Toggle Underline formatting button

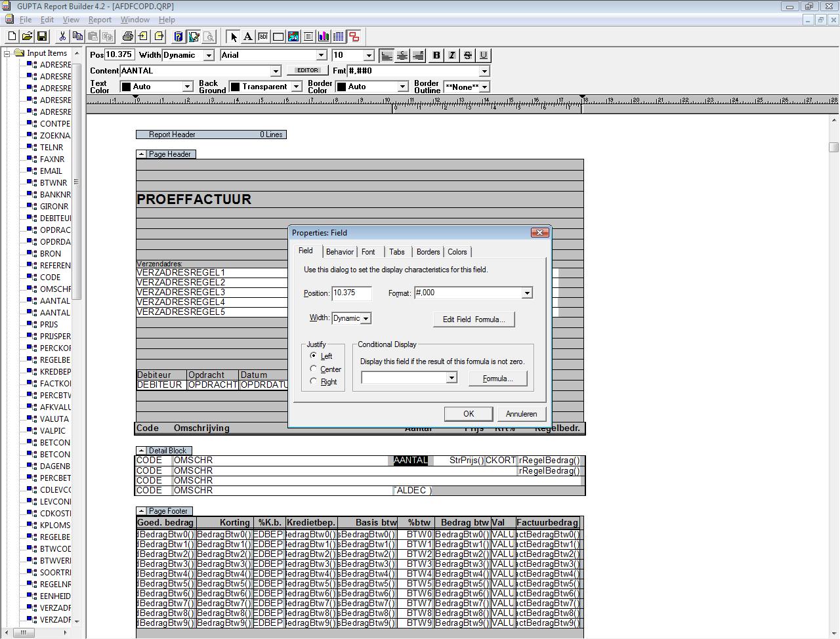point(484,56)
